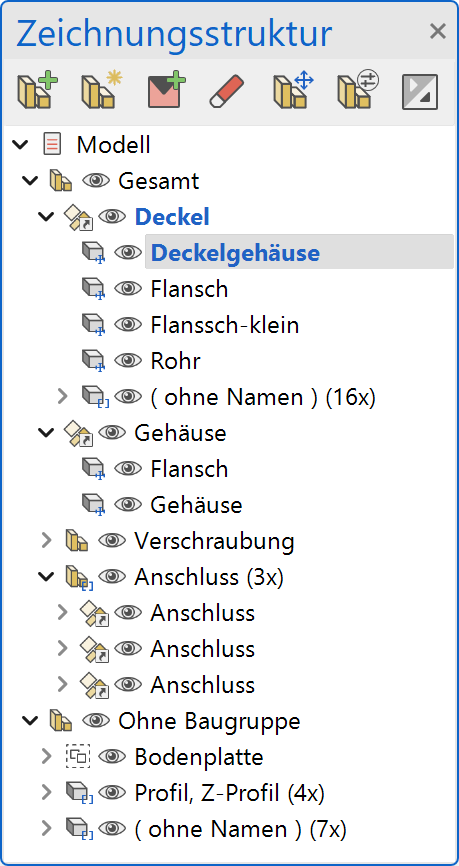The height and width of the screenshot is (866, 459).
Task: Expand the Profil, Z-Profil (4x) group
Action: coord(46,793)
